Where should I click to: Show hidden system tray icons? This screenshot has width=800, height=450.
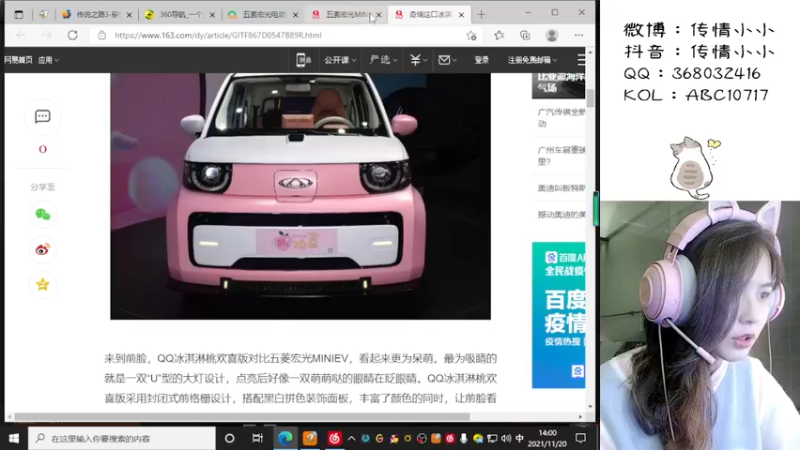[x=352, y=438]
